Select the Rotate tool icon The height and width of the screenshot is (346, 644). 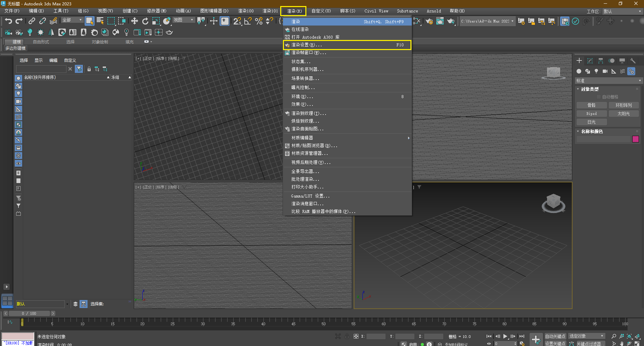click(x=145, y=21)
